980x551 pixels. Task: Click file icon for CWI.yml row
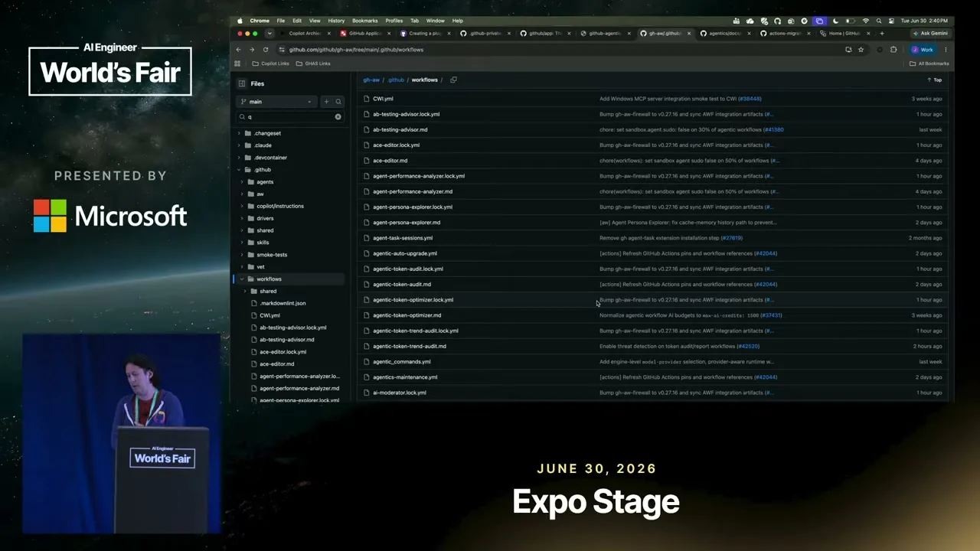coord(367,99)
